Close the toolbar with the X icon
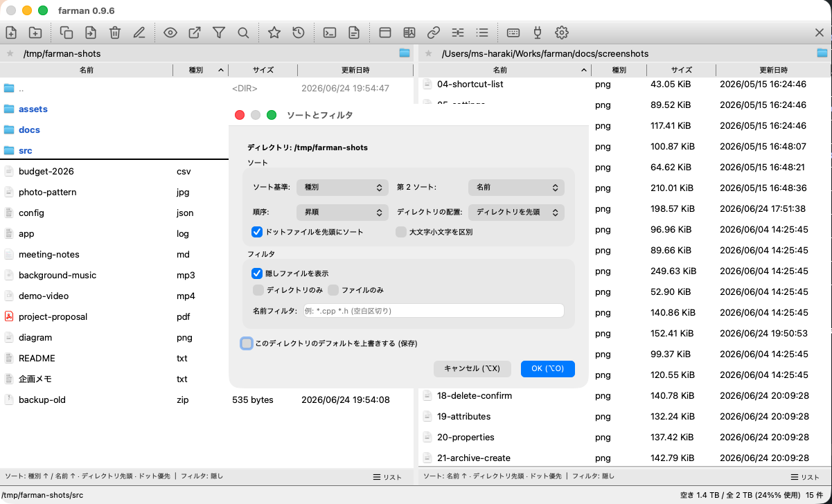The image size is (832, 504). pos(820,33)
